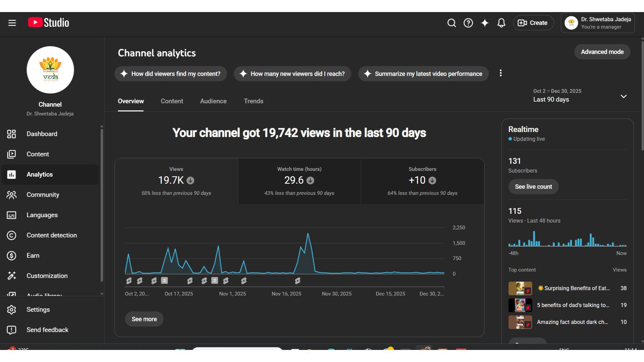Image resolution: width=644 pixels, height=362 pixels.
Task: Click the numbered 3 video marker on the chart timeline
Action: coord(164,281)
